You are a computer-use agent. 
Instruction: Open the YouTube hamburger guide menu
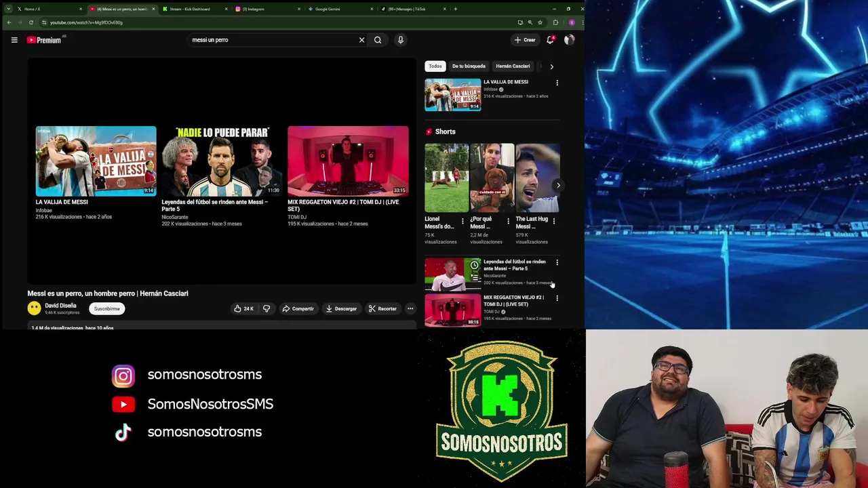point(14,40)
